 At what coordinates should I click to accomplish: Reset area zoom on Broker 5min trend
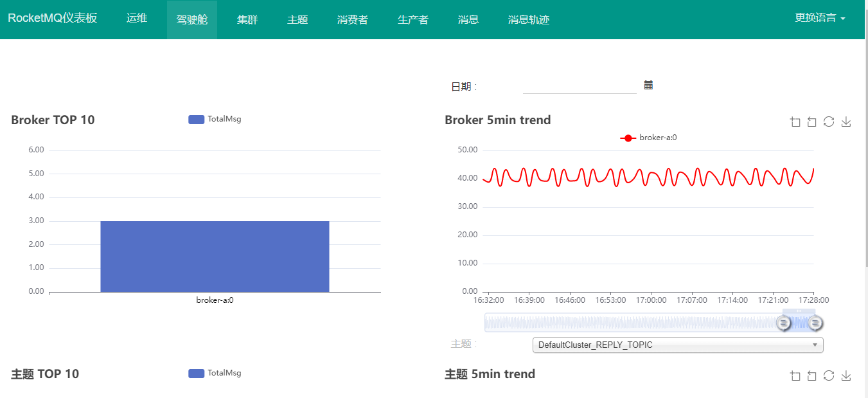tap(812, 122)
